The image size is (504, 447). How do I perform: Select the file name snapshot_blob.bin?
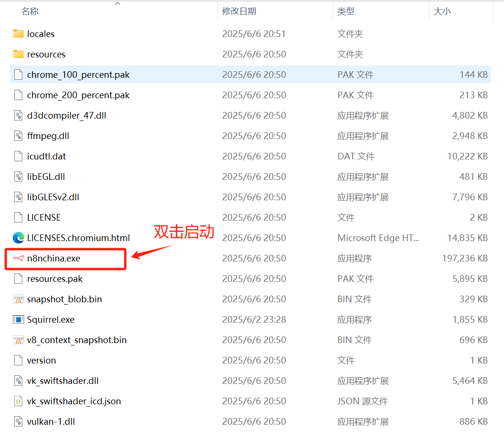pyautogui.click(x=65, y=299)
